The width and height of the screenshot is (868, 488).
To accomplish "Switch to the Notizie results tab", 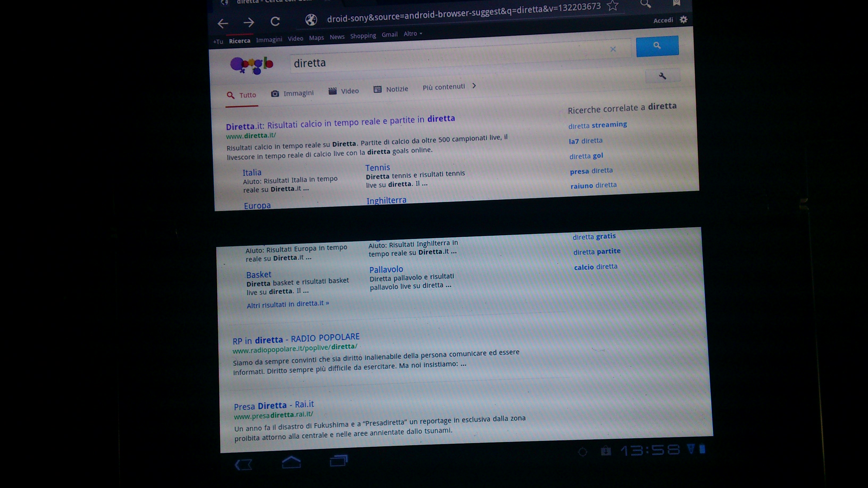I will pos(391,89).
